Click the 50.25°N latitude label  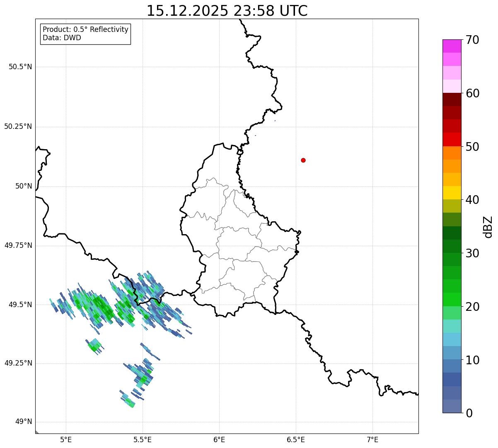[x=18, y=126]
